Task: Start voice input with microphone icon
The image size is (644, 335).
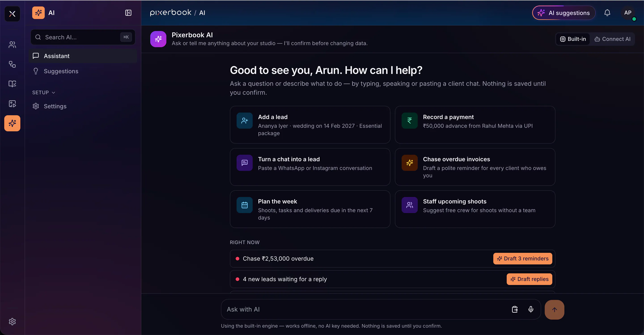Action: pos(531,309)
